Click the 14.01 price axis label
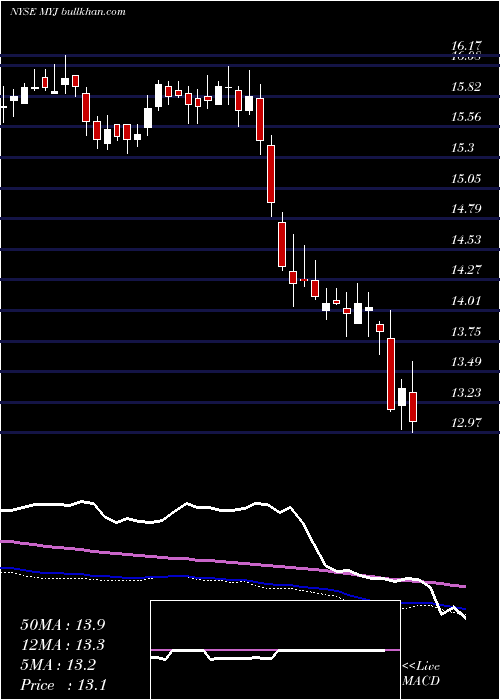The height and width of the screenshot is (700, 500). (x=466, y=300)
